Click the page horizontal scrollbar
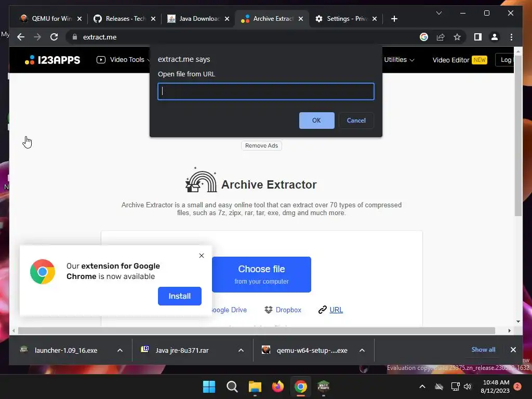The width and height of the screenshot is (532, 399). coord(257,330)
